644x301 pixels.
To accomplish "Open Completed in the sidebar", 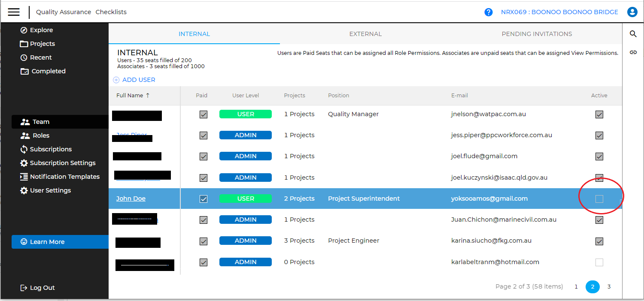I will tap(43, 71).
